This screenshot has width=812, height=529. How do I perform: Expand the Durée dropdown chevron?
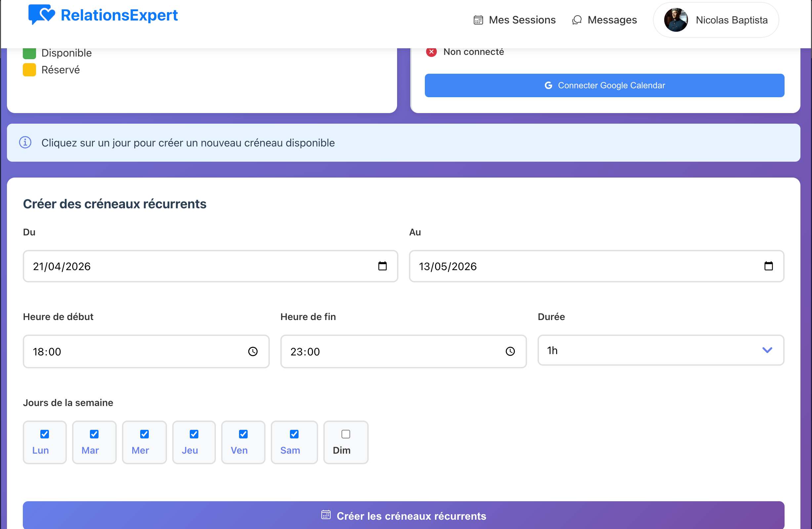[x=767, y=350]
